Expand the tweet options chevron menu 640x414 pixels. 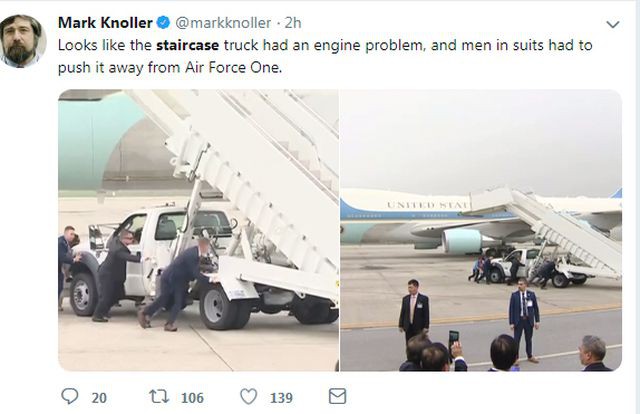click(613, 24)
